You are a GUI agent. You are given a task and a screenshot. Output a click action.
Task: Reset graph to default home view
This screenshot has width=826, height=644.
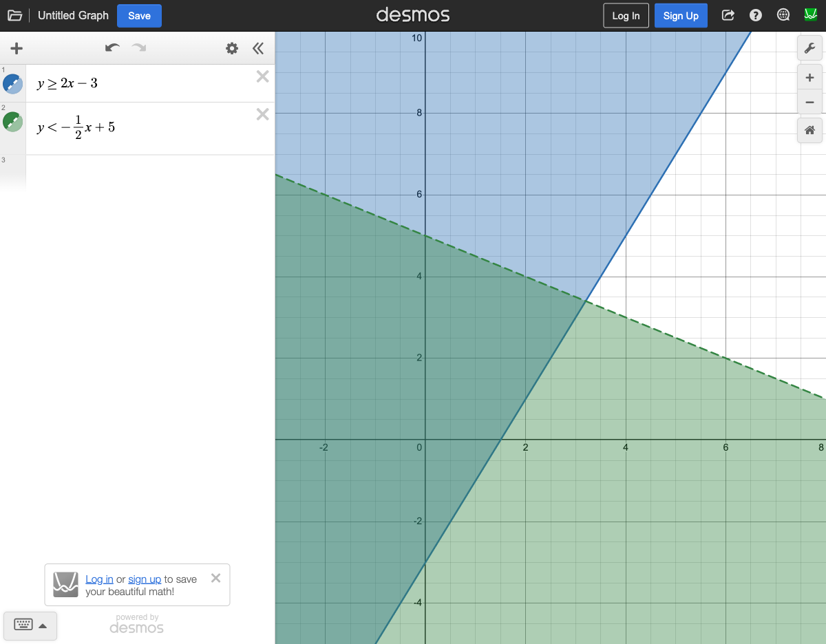(809, 130)
